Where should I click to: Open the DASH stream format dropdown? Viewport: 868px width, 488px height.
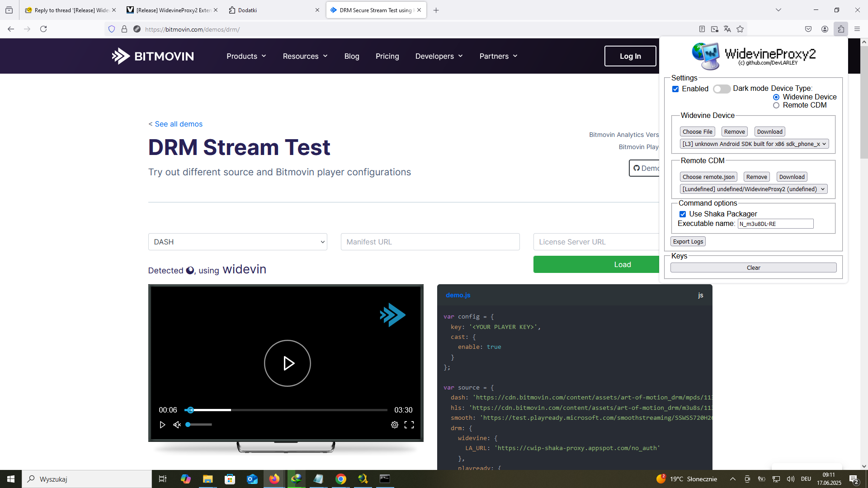pos(237,242)
